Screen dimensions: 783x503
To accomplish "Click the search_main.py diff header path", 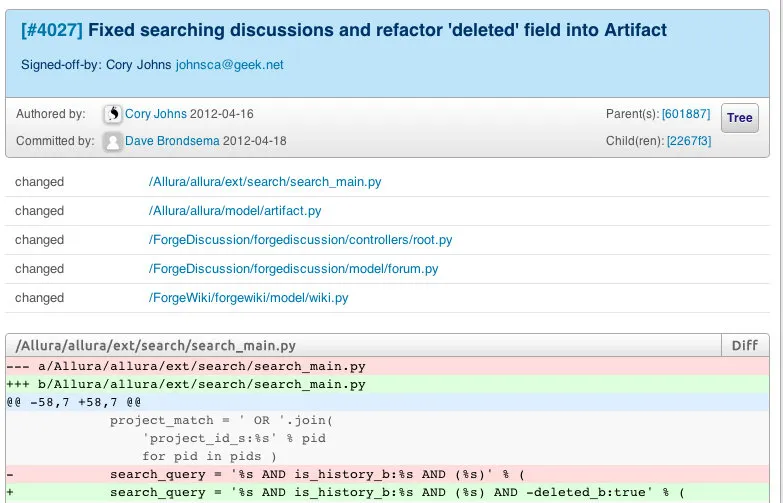I will (x=155, y=345).
